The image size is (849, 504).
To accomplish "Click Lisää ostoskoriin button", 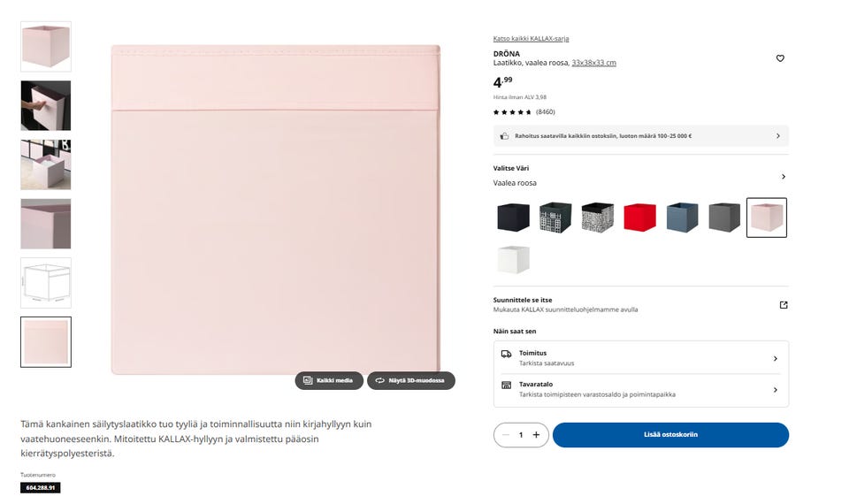I will click(670, 435).
